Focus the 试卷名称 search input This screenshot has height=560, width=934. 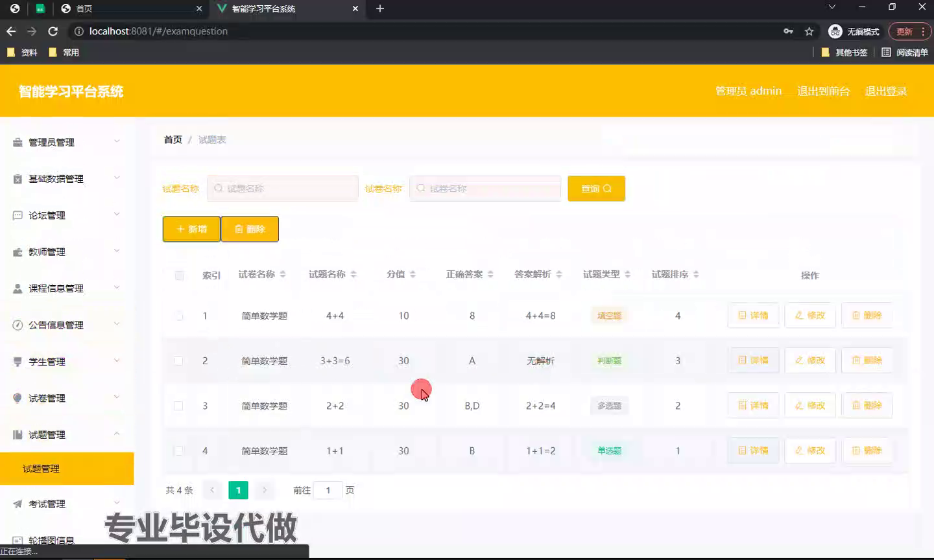coord(485,189)
